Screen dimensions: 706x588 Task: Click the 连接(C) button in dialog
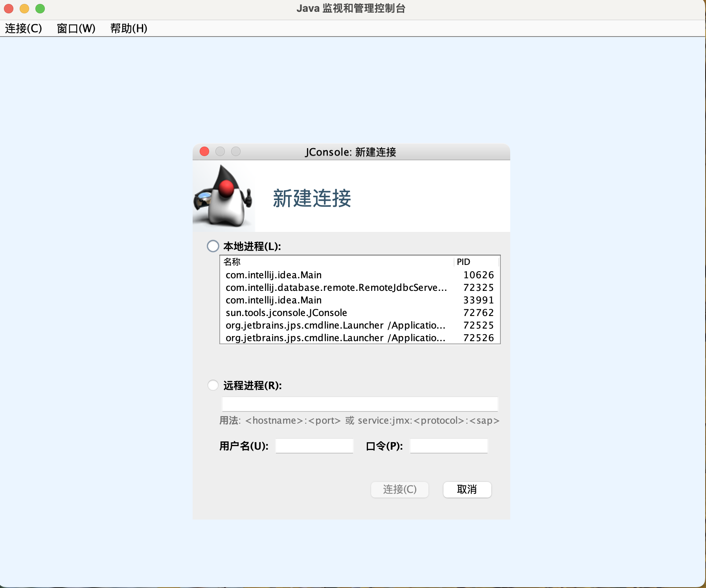(x=400, y=489)
